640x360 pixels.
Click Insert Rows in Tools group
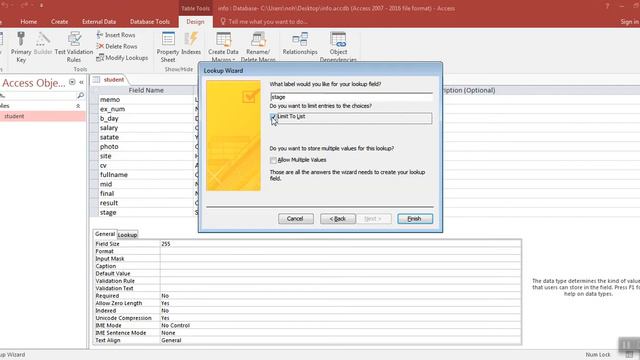116,35
